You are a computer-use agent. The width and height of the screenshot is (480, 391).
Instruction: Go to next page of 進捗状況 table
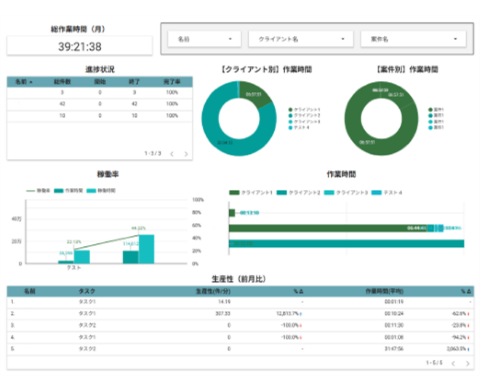tap(186, 154)
